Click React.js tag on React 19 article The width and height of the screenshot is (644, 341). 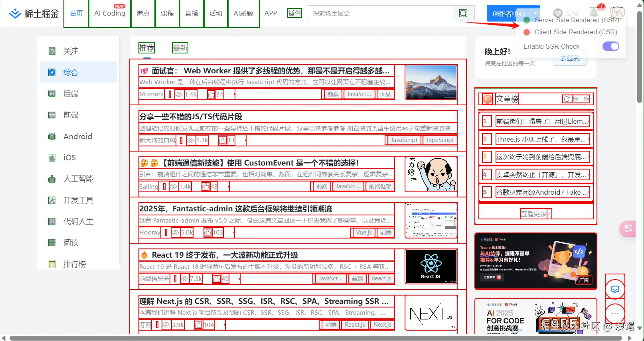click(x=381, y=278)
